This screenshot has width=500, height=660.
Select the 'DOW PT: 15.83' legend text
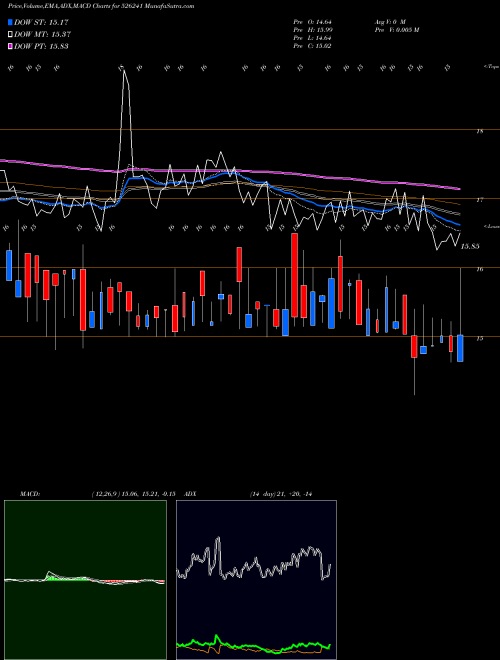(x=41, y=46)
